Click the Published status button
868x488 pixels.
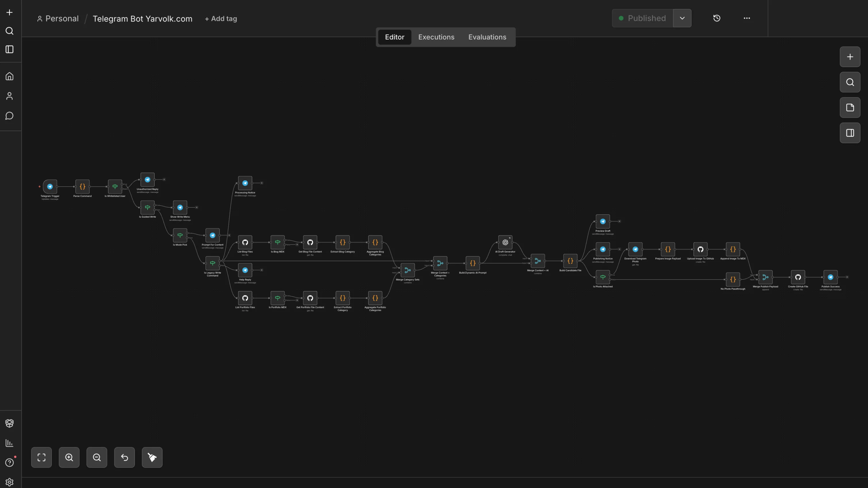pyautogui.click(x=642, y=18)
